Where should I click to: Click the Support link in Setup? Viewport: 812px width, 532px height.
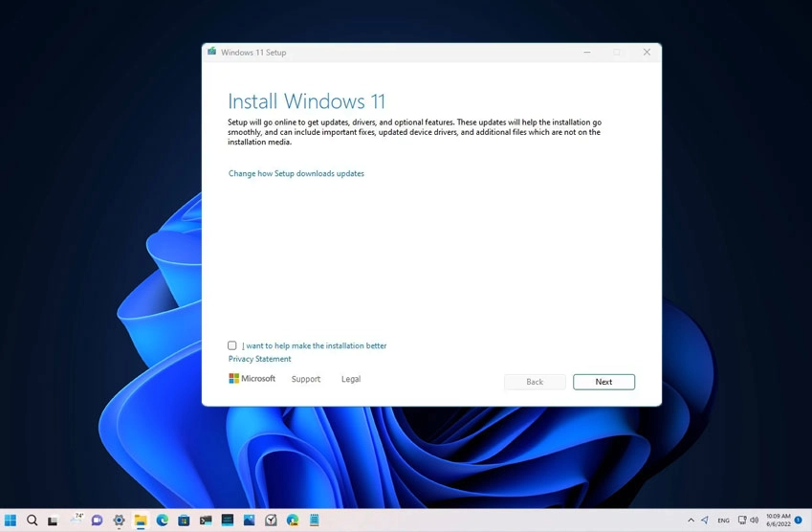[x=306, y=379]
